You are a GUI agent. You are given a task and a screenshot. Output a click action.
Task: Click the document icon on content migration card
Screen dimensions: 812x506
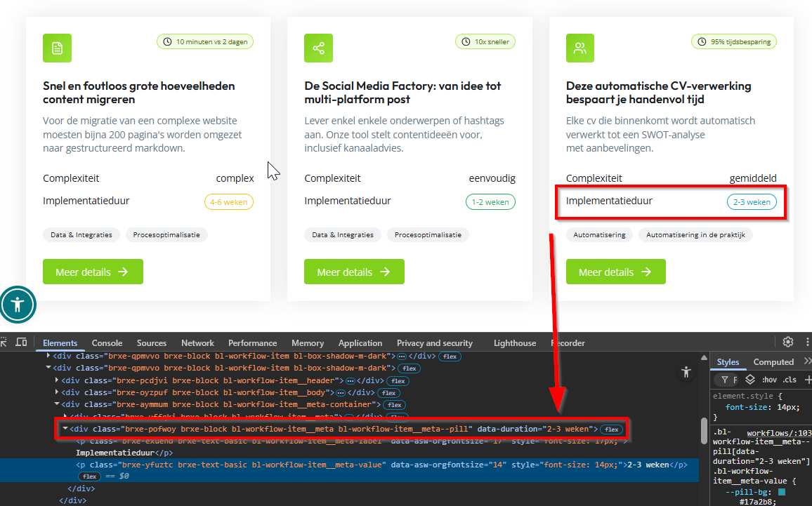pos(57,48)
